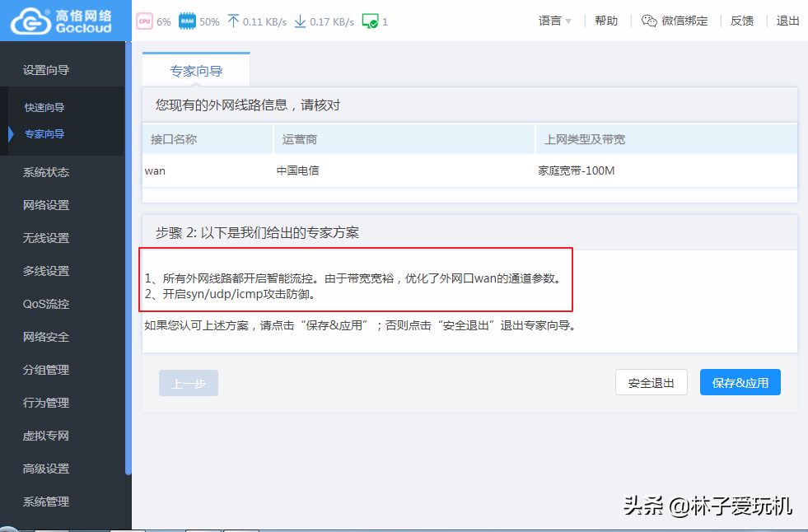Open 行为管理 in the sidebar
808x532 pixels.
(x=46, y=403)
